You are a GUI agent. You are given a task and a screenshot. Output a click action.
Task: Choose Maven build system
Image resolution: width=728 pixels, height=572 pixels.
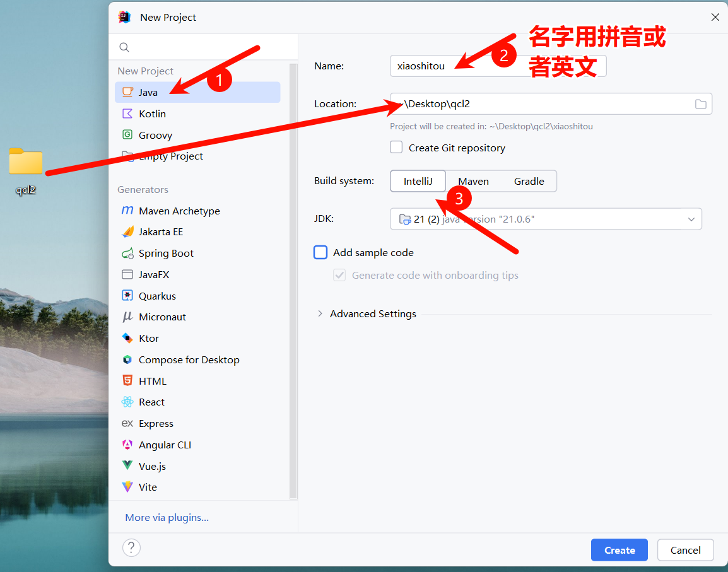click(x=474, y=181)
